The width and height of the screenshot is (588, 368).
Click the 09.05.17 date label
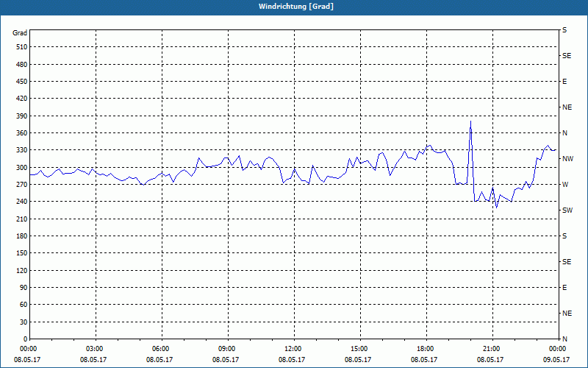click(x=556, y=359)
